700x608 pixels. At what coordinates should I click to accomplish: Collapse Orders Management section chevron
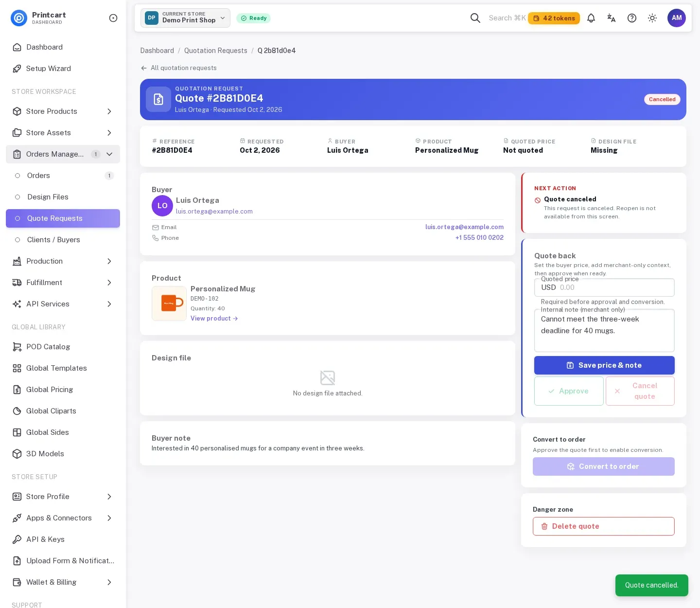pyautogui.click(x=109, y=154)
